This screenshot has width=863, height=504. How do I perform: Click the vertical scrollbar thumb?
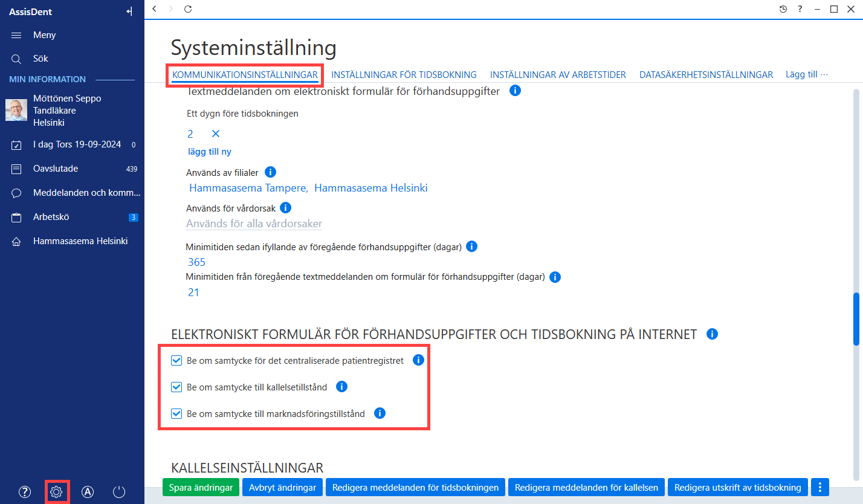pyautogui.click(x=856, y=319)
